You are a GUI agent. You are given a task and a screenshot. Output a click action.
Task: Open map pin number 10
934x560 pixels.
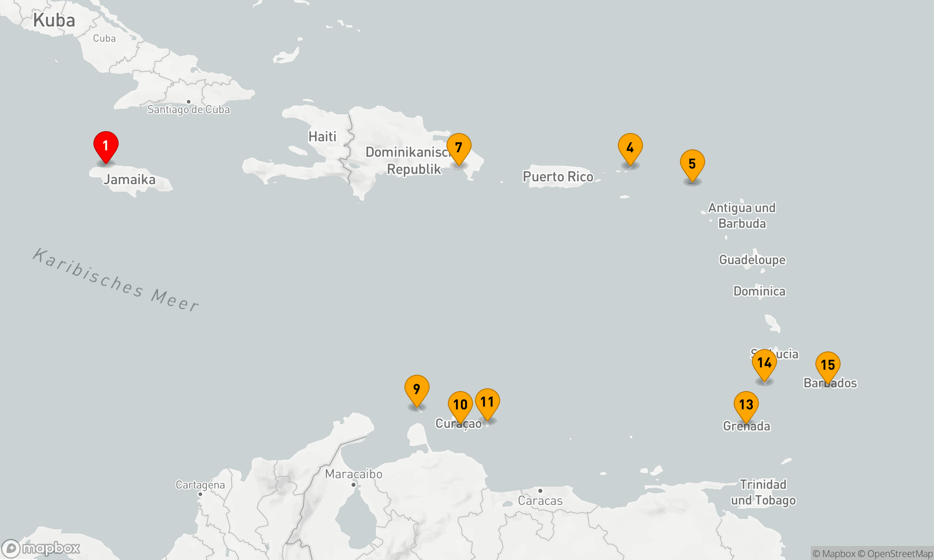[x=460, y=405]
